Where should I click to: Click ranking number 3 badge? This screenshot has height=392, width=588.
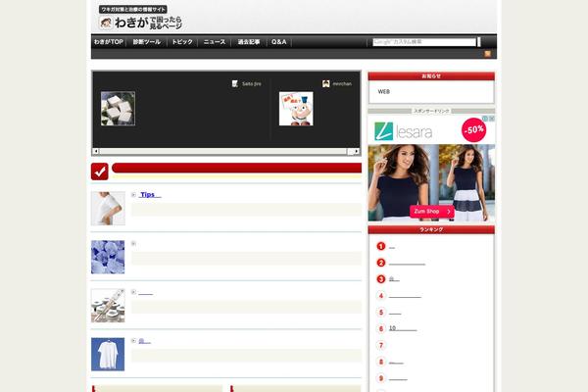(x=381, y=279)
